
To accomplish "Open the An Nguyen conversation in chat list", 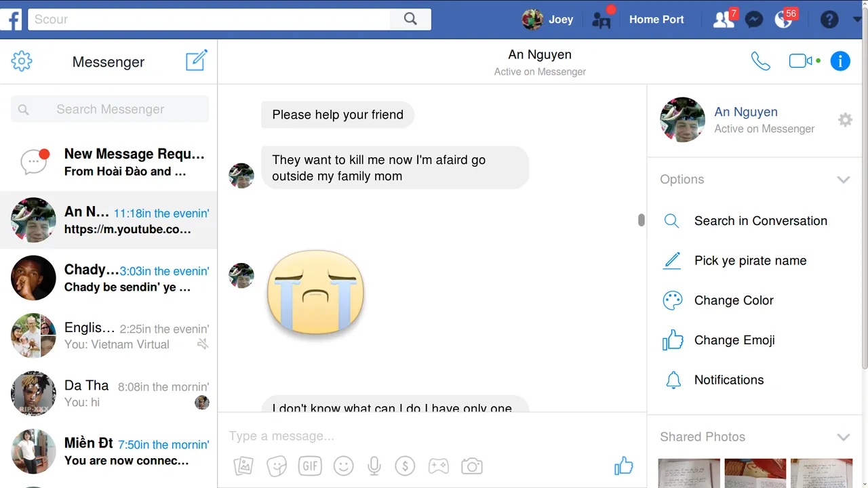I will click(108, 220).
